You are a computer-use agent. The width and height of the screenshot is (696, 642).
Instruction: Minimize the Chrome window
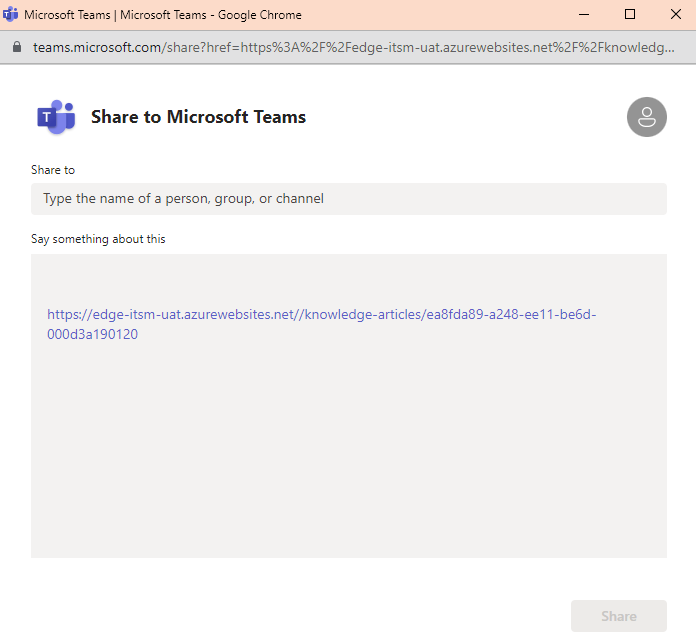tap(584, 15)
